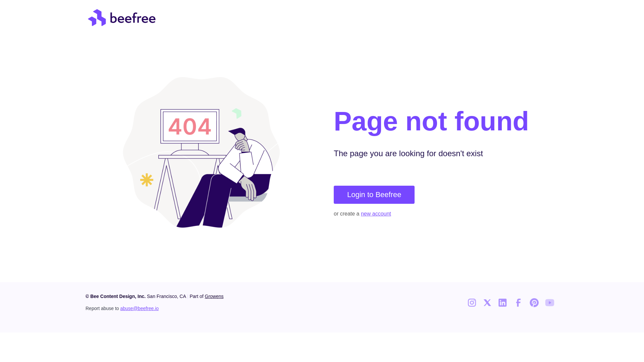Go to the Pinterest icon link
The width and height of the screenshot is (644, 362).
534,303
